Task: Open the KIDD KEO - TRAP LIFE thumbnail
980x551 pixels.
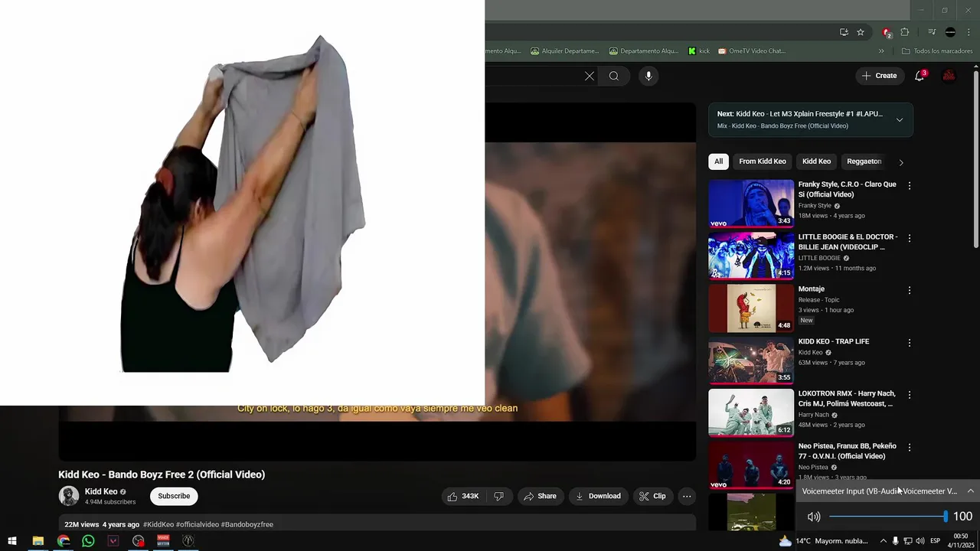Action: [751, 360]
